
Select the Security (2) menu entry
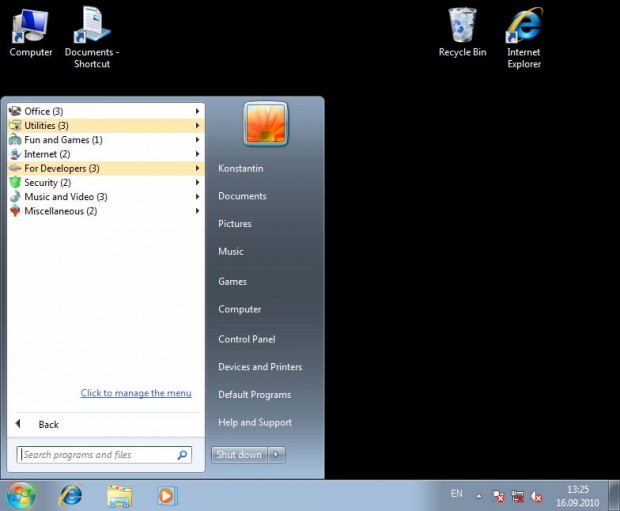[106, 182]
